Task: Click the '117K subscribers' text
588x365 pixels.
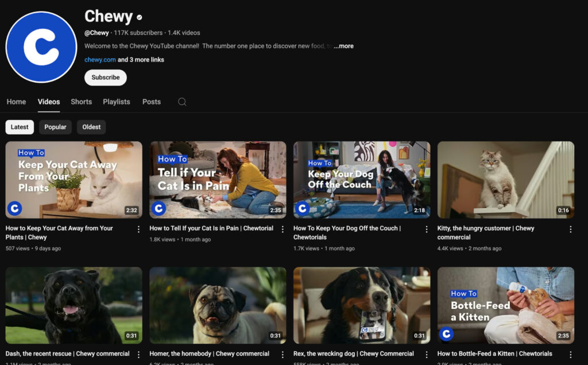Action: [x=138, y=33]
